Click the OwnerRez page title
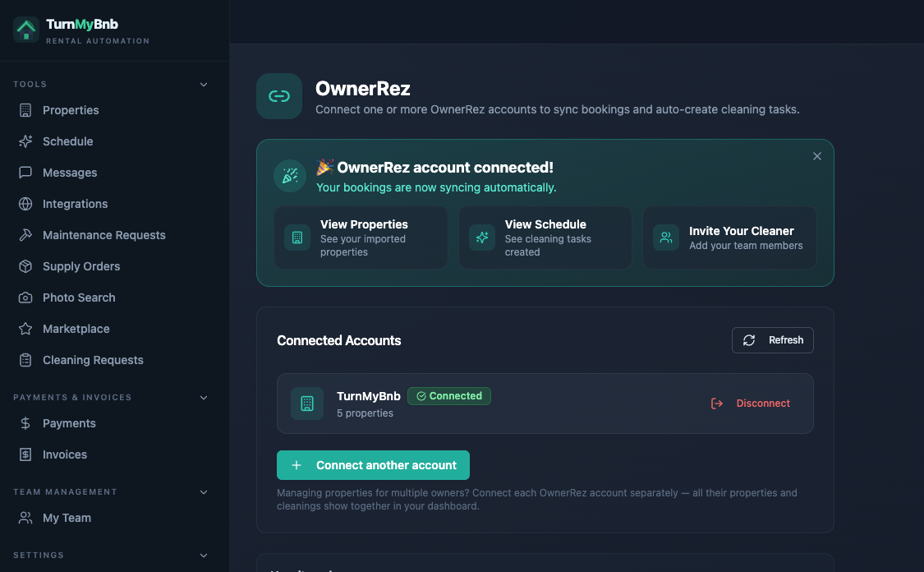The image size is (924, 572). pos(362,89)
